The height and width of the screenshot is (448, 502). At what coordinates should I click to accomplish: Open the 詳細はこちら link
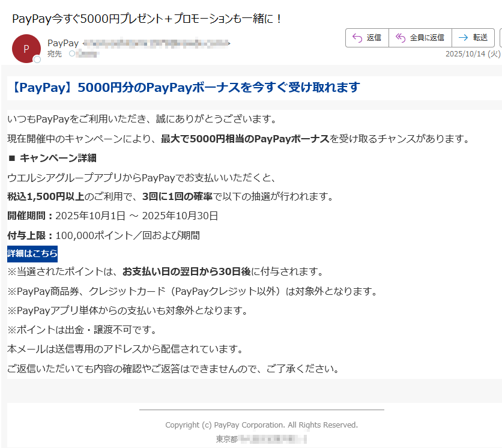(x=32, y=254)
